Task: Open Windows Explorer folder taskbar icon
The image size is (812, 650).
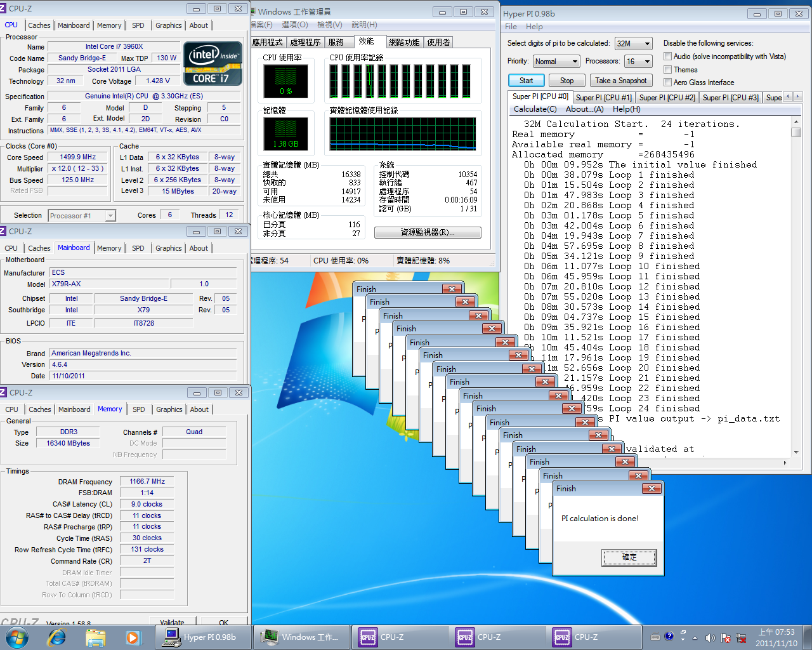Action: (x=95, y=637)
